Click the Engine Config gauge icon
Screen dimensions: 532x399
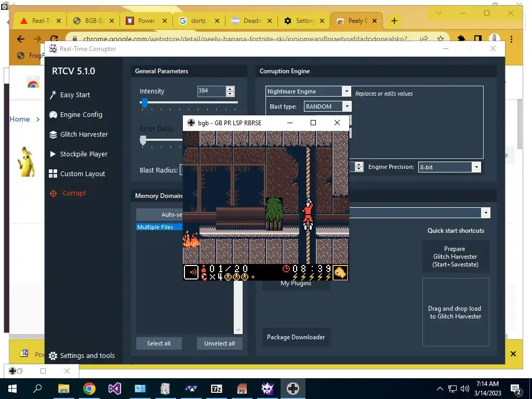[x=53, y=115]
